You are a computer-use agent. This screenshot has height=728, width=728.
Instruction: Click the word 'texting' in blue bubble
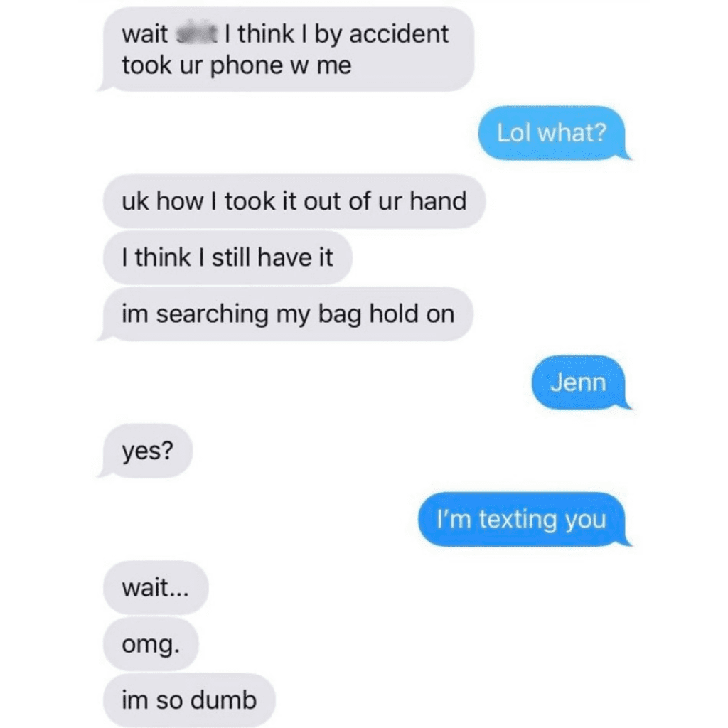[x=518, y=520]
